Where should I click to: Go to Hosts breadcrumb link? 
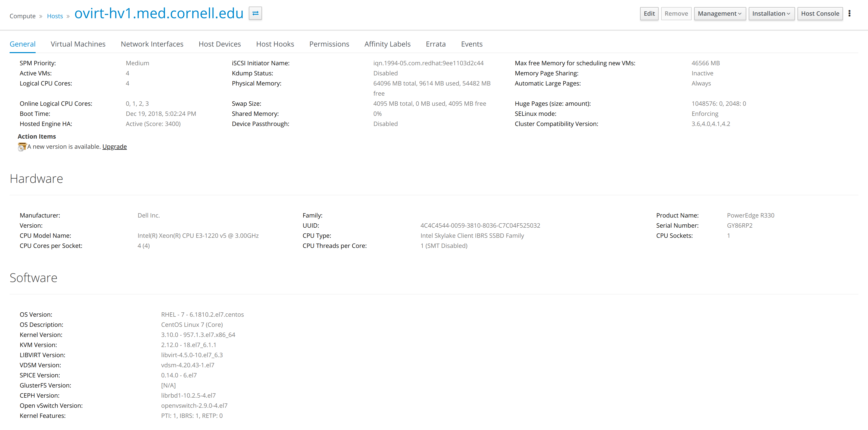[x=55, y=16]
